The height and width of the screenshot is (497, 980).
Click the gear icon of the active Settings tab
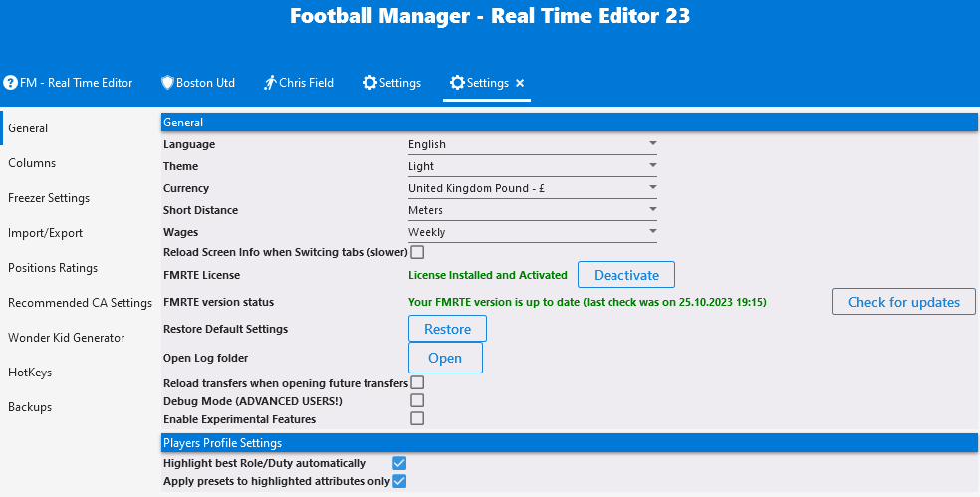[x=457, y=83]
